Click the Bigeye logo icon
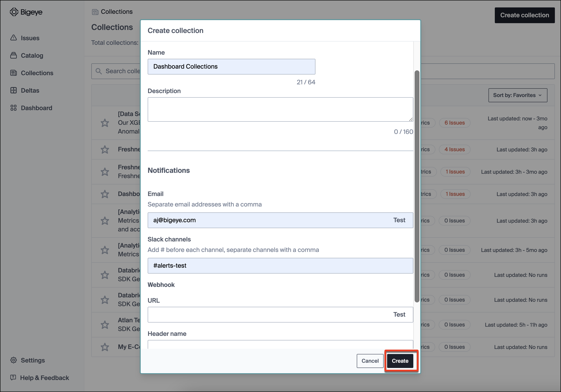 [14, 12]
